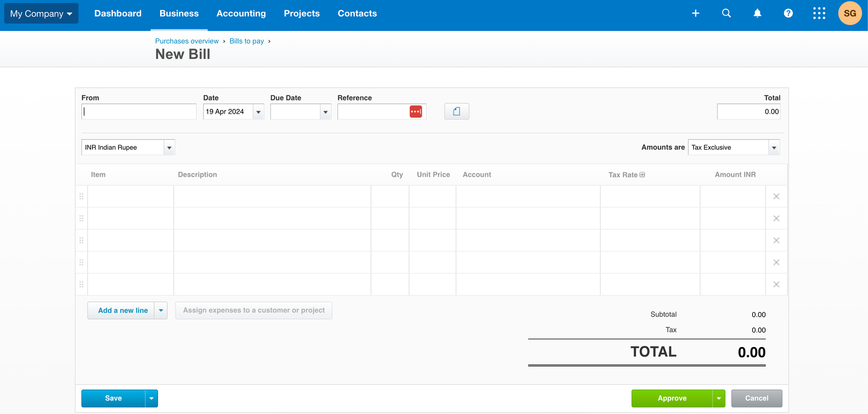Open the search magnifier icon
The image size is (868, 414).
726,13
